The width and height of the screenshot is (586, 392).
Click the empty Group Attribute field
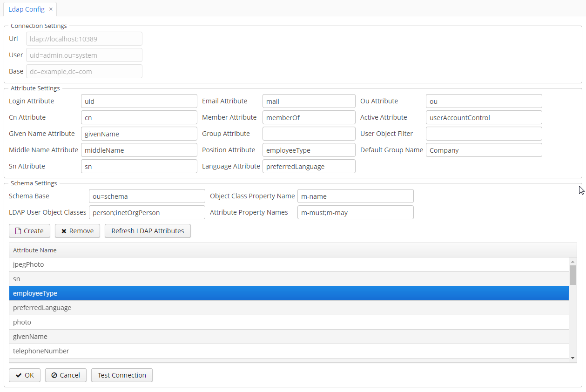pyautogui.click(x=309, y=134)
